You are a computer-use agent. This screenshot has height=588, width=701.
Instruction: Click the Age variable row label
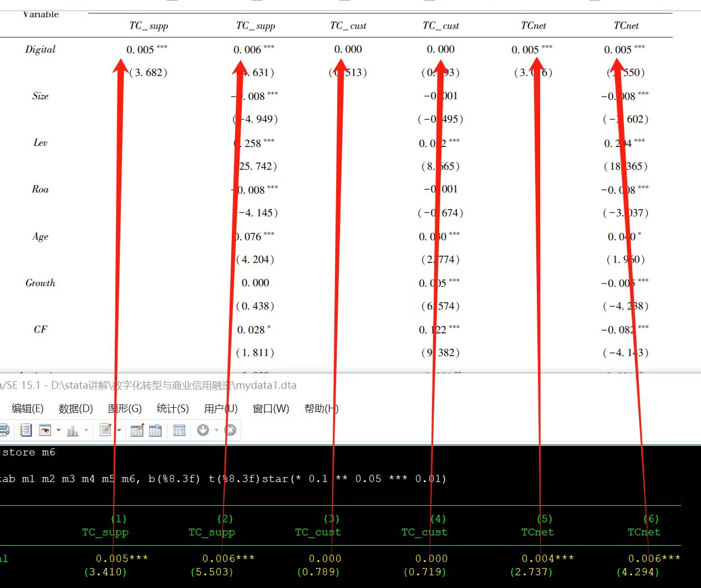coord(40,236)
